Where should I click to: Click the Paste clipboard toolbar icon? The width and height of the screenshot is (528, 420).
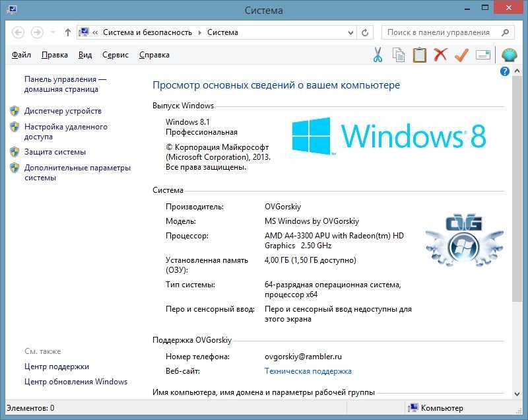coord(420,55)
